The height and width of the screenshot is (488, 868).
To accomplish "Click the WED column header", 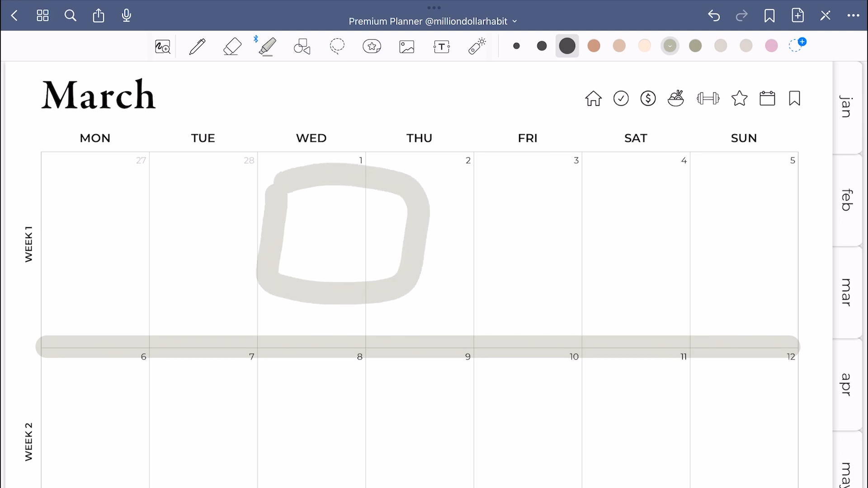I will [x=311, y=138].
